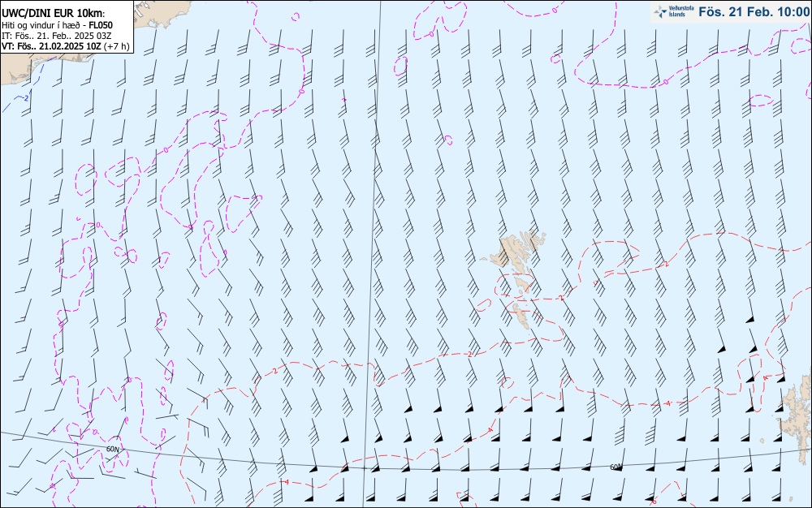Select the 'Hiti og vindur í hæð - FL050' line
Viewport: 812px width, 508px height.
(x=57, y=25)
